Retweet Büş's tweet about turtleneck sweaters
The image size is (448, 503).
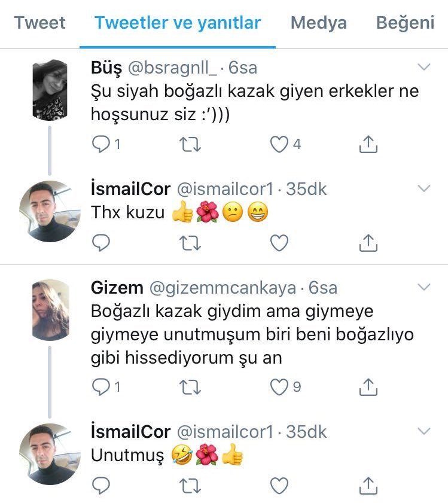(x=190, y=144)
